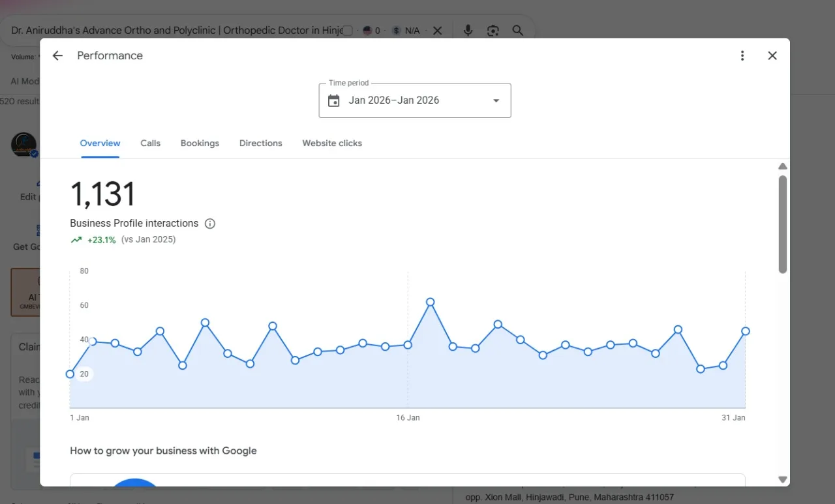
Task: Click the info icon beside Business Profile interactions
Action: [210, 224]
